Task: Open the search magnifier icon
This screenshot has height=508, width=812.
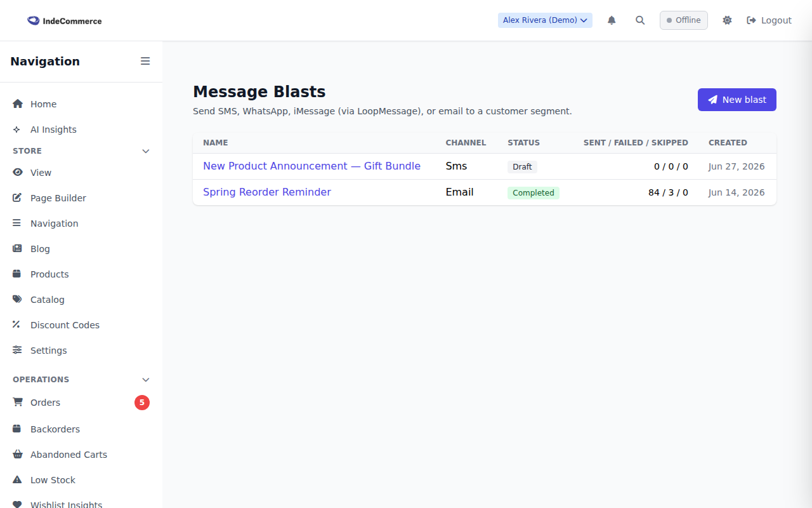Action: pos(640,20)
